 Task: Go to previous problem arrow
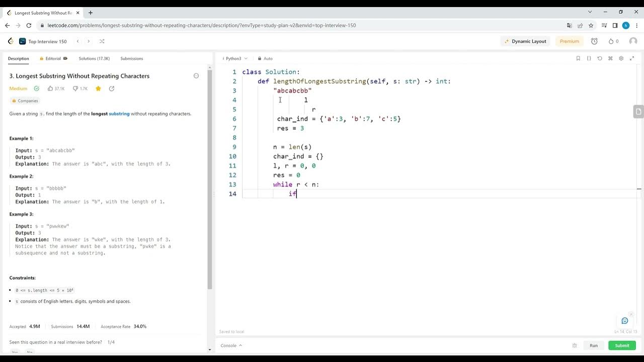click(x=77, y=41)
